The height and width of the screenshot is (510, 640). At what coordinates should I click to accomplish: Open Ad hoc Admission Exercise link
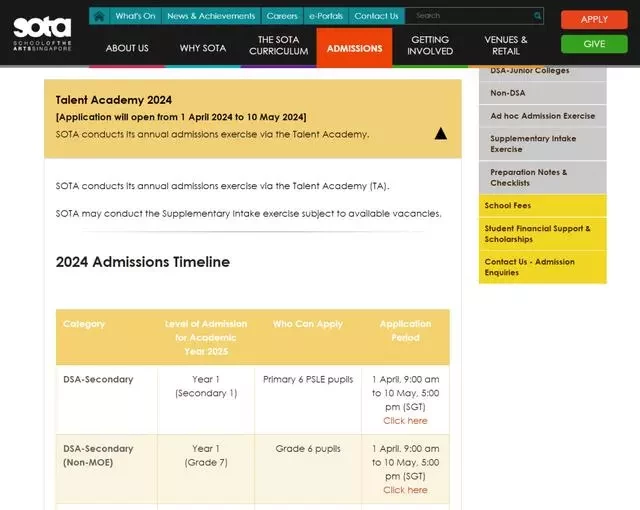542,116
